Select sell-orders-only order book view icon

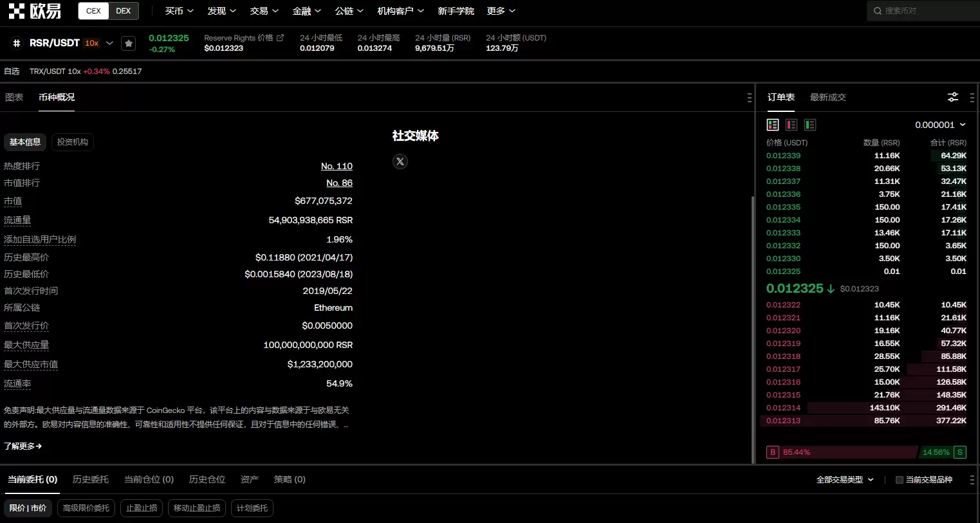791,125
